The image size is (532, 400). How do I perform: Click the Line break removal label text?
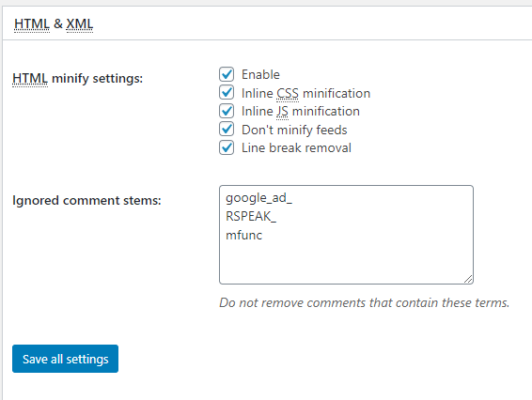[x=296, y=147]
